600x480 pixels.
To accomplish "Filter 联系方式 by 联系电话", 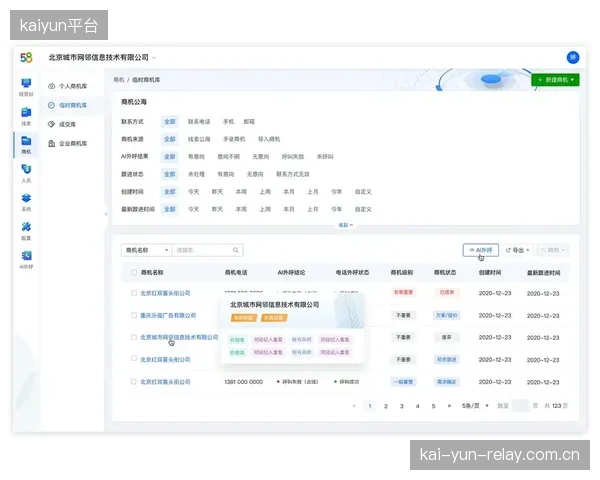I will click(x=199, y=121).
